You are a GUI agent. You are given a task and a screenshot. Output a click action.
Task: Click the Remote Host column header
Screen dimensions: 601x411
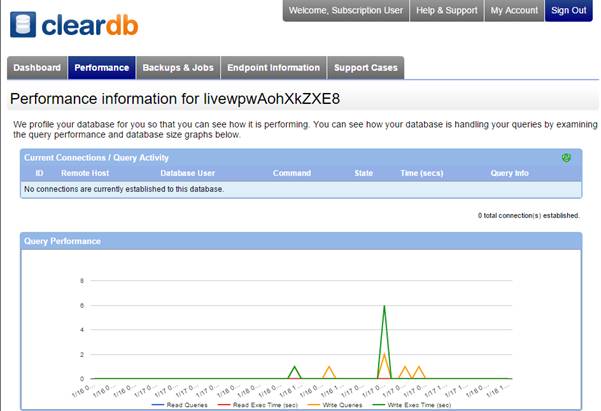(x=85, y=173)
